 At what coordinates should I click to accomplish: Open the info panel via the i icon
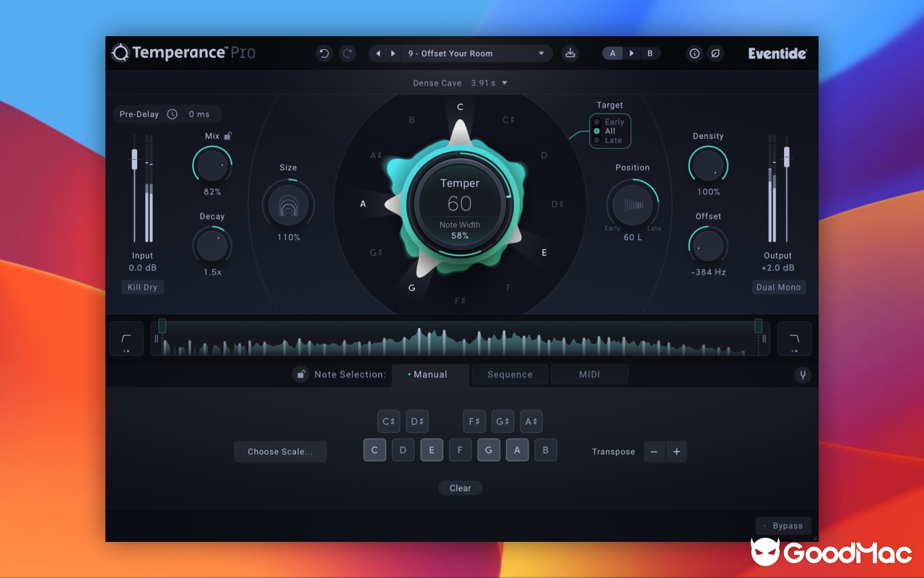694,53
